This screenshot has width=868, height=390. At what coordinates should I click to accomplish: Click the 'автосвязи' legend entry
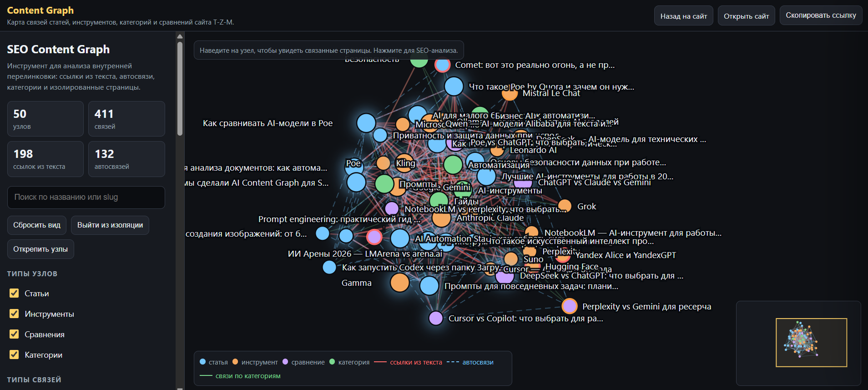[x=470, y=362]
